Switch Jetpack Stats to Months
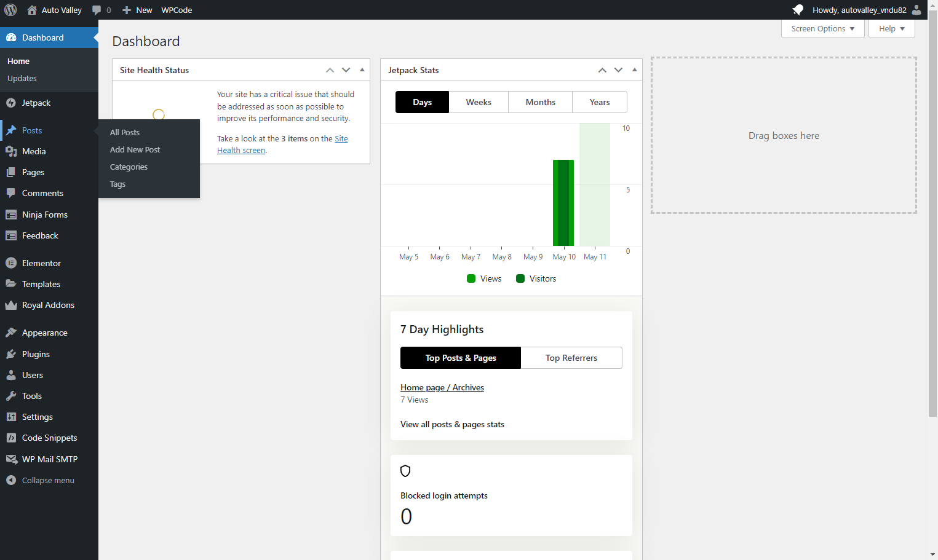Screen dimensions: 938x560 (541, 102)
